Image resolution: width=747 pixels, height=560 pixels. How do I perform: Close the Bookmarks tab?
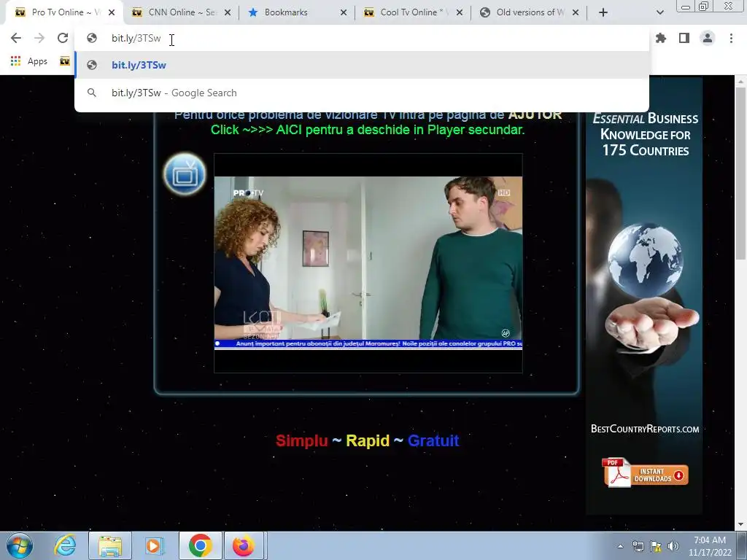pos(344,13)
